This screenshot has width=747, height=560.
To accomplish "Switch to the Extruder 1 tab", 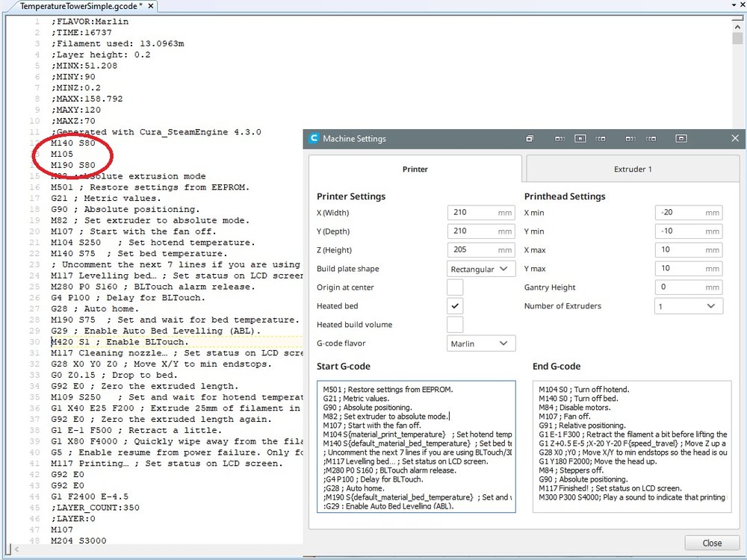I will pyautogui.click(x=633, y=169).
